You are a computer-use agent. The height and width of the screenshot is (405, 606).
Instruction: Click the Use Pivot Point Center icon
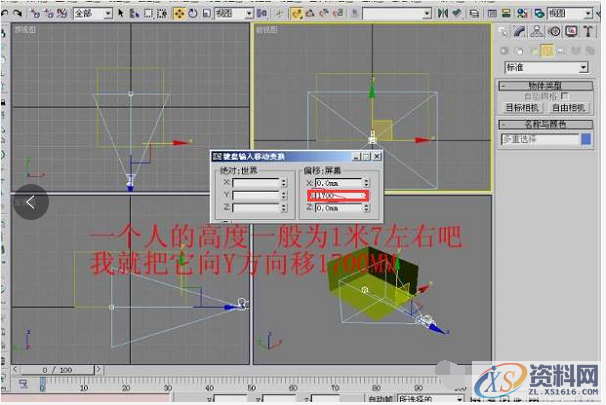262,14
